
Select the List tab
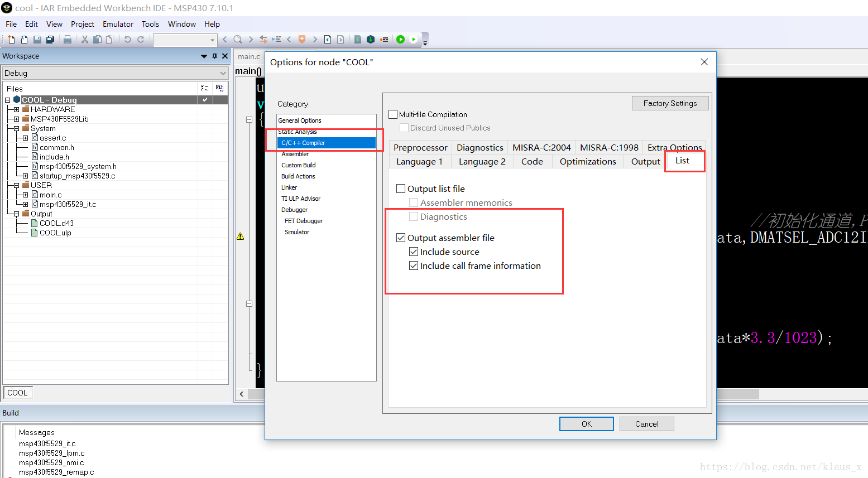682,160
